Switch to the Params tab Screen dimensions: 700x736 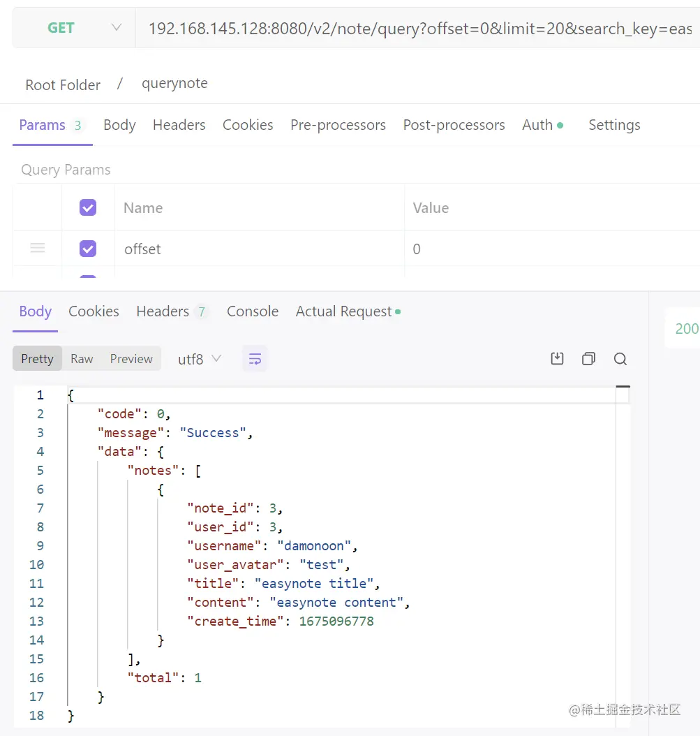point(52,125)
